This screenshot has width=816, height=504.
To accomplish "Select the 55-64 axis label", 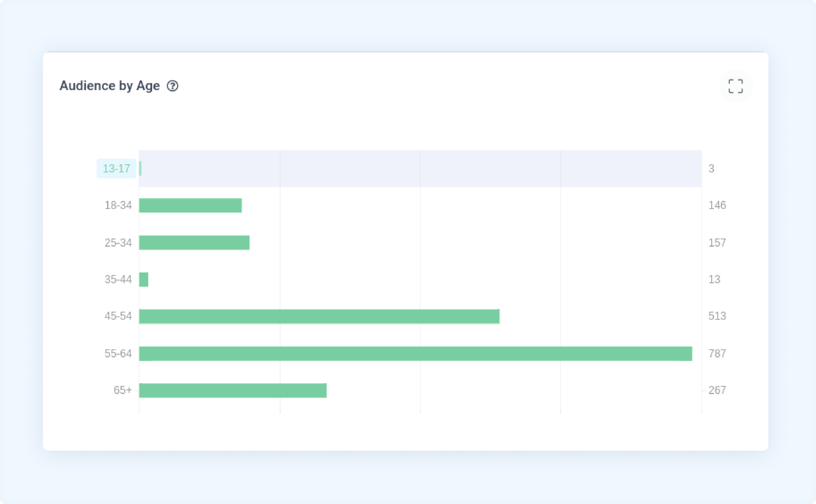I will pyautogui.click(x=118, y=354).
